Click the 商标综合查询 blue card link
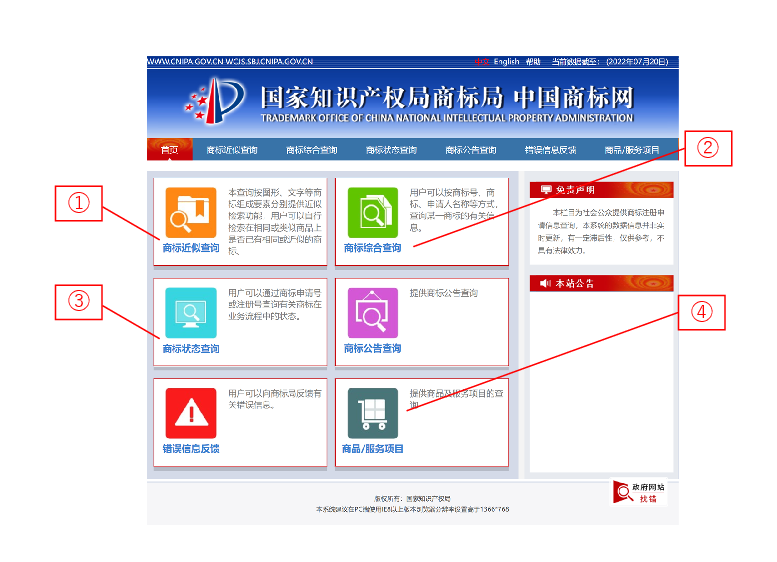Viewport: 777px width, 562px height. coord(373,248)
